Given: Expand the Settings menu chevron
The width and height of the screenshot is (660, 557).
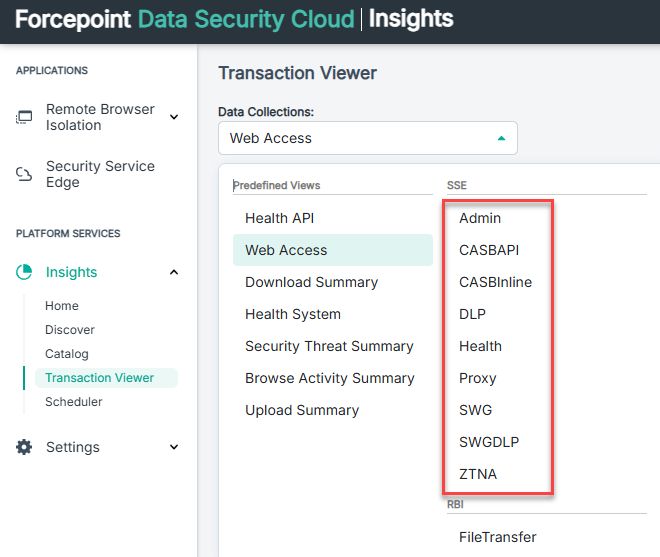Looking at the screenshot, I should tap(174, 447).
